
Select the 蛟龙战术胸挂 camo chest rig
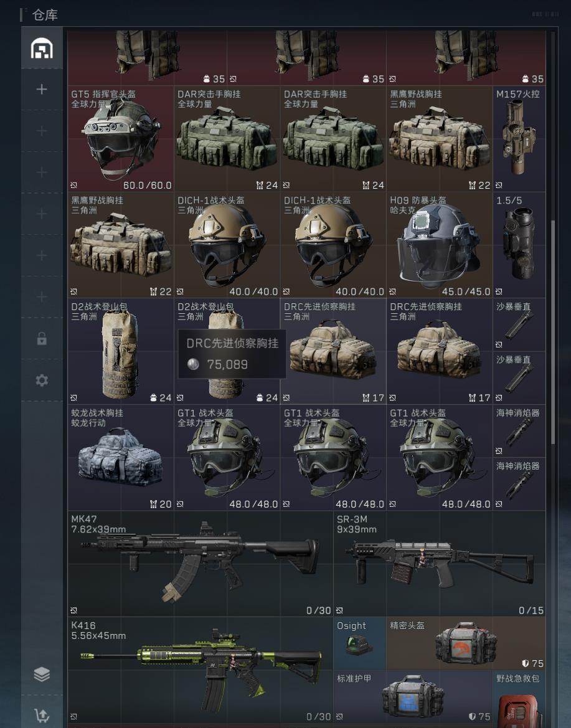pyautogui.click(x=121, y=457)
